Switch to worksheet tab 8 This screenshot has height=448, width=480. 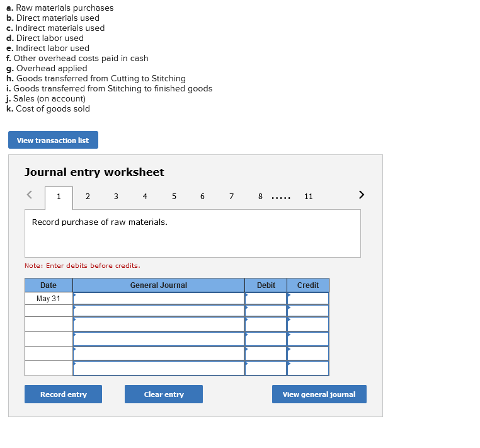260,197
